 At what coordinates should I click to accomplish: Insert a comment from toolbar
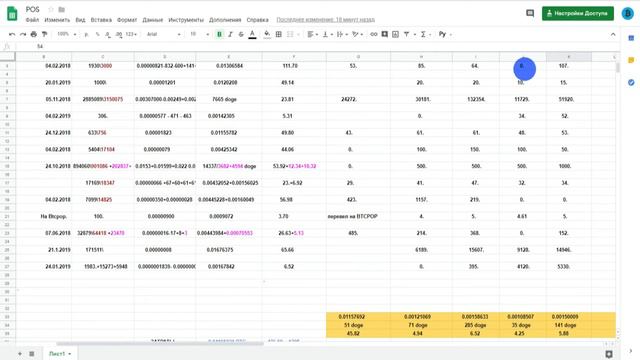(384, 34)
